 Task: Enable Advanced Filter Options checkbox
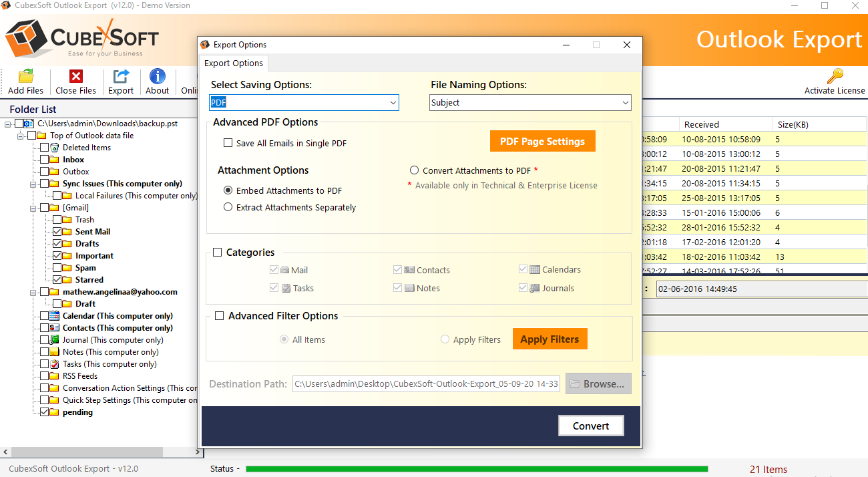[x=219, y=316]
